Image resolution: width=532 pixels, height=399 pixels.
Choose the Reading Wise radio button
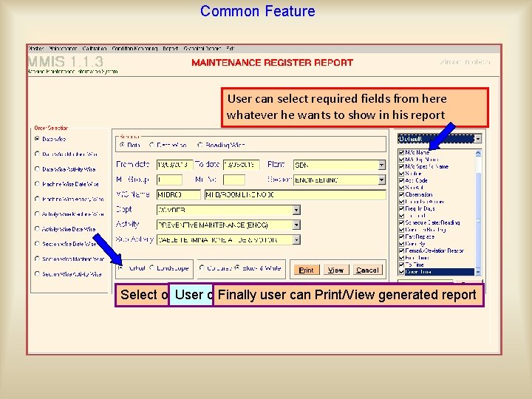tap(200, 145)
